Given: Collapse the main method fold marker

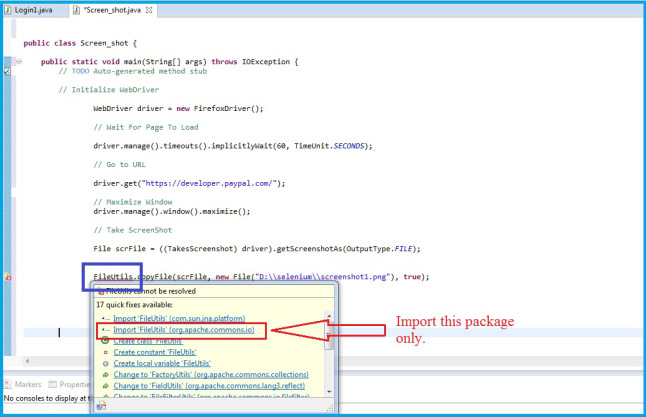Looking at the screenshot, I should coord(19,61).
